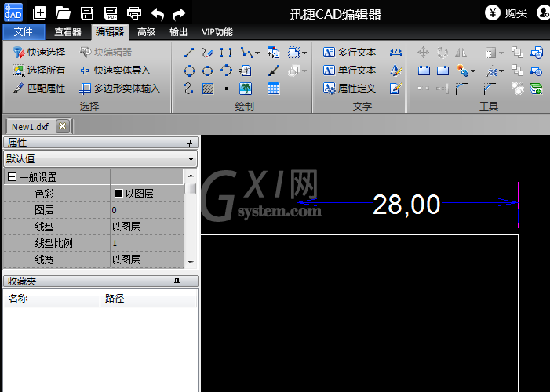Click the insert block icon in Draw group
Screen dimensions: 550x392
pos(273,53)
